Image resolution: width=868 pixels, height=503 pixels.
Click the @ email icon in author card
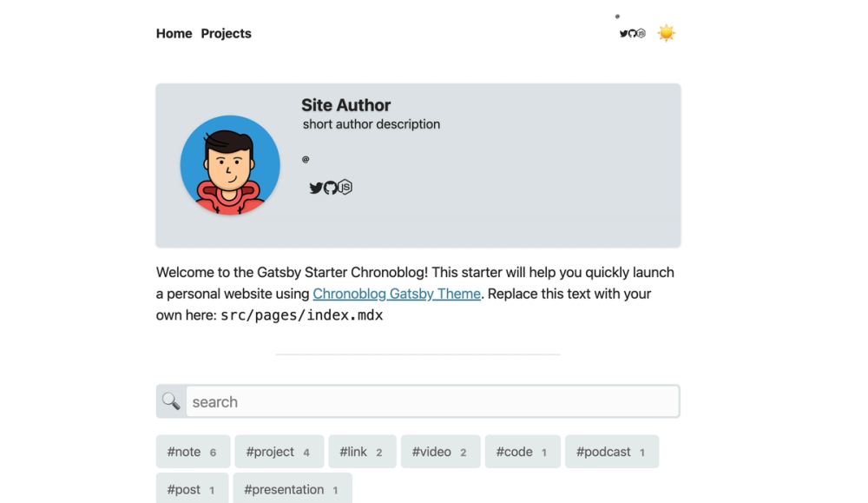(x=306, y=159)
